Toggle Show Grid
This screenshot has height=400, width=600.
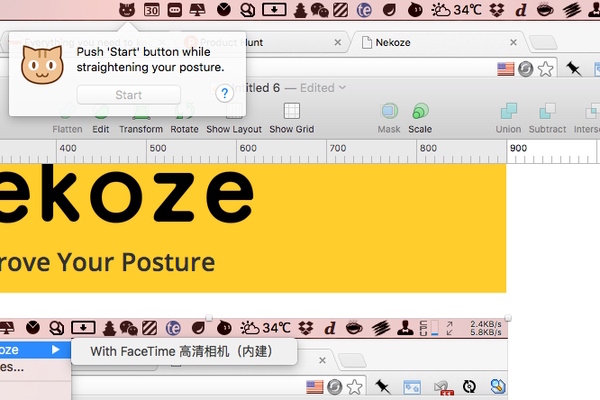tap(292, 119)
